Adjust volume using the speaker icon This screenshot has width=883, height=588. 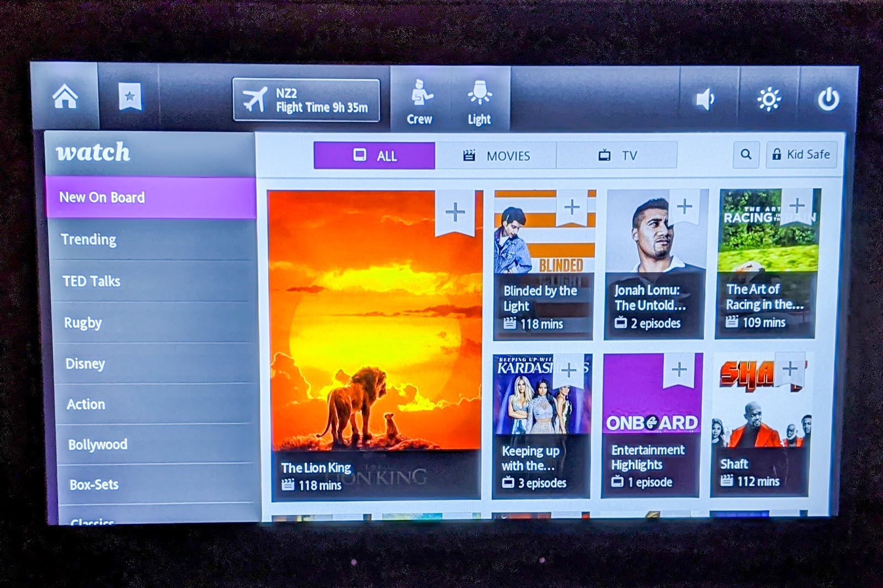(x=705, y=100)
